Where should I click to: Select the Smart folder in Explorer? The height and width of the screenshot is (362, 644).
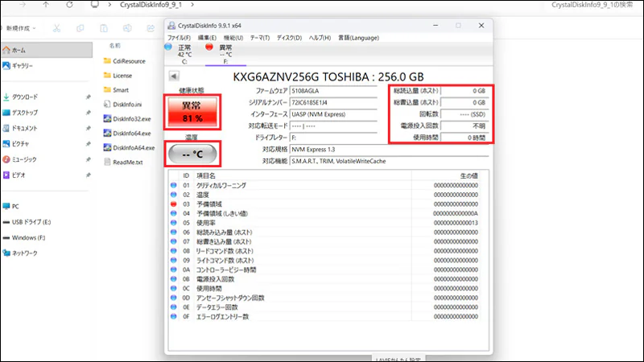[x=117, y=90]
